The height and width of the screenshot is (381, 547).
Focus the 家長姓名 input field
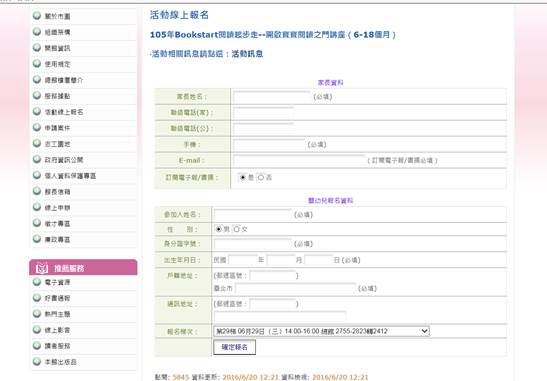coord(272,97)
